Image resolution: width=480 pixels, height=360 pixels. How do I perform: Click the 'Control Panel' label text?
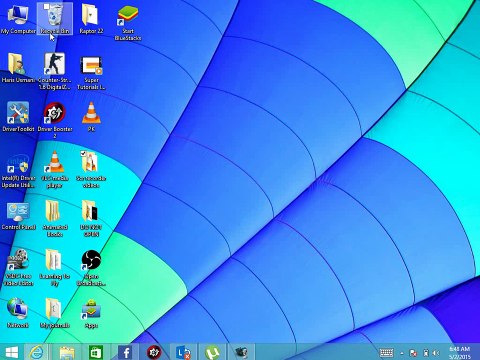point(18,227)
